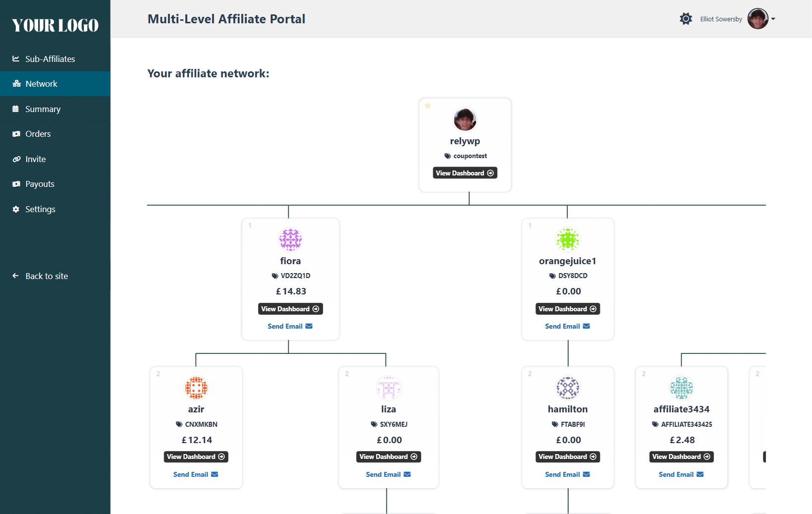Click the Multi-Level Affiliate Portal title
Viewport: 812px width, 514px height.
226,19
